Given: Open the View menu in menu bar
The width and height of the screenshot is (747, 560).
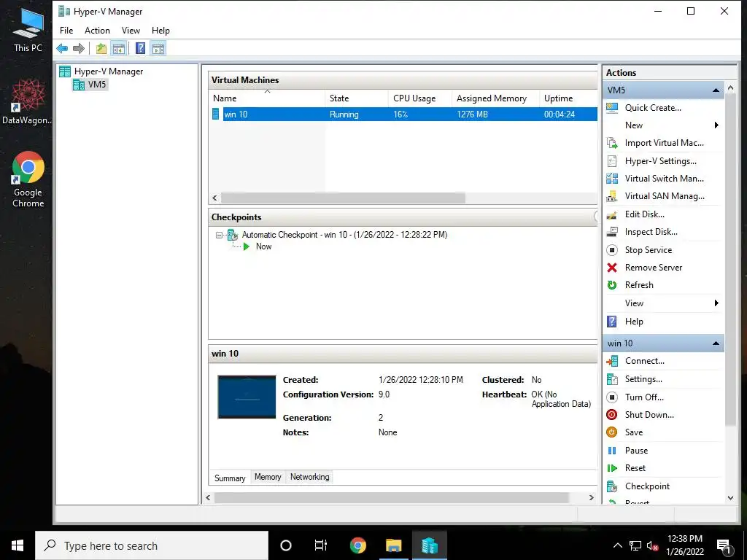Looking at the screenshot, I should pyautogui.click(x=131, y=31).
